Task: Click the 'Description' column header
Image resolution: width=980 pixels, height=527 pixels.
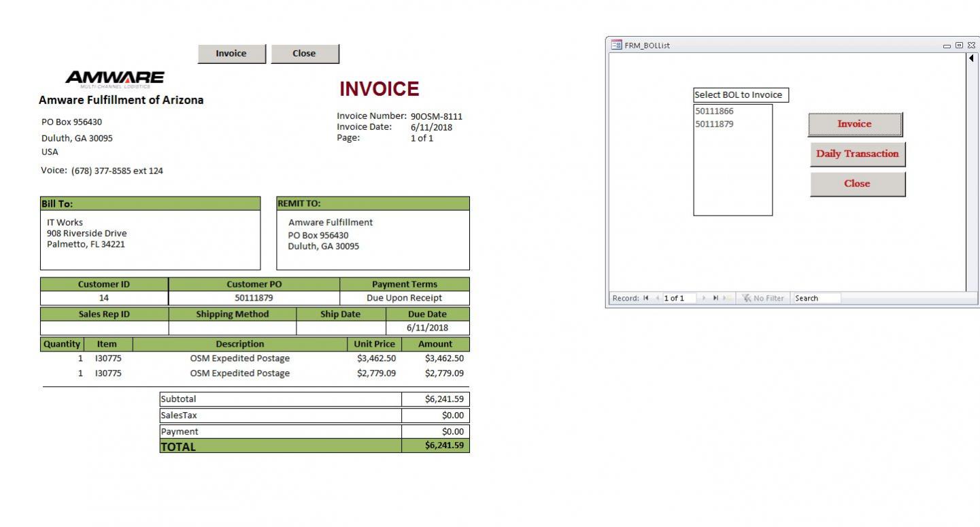Action: click(239, 344)
